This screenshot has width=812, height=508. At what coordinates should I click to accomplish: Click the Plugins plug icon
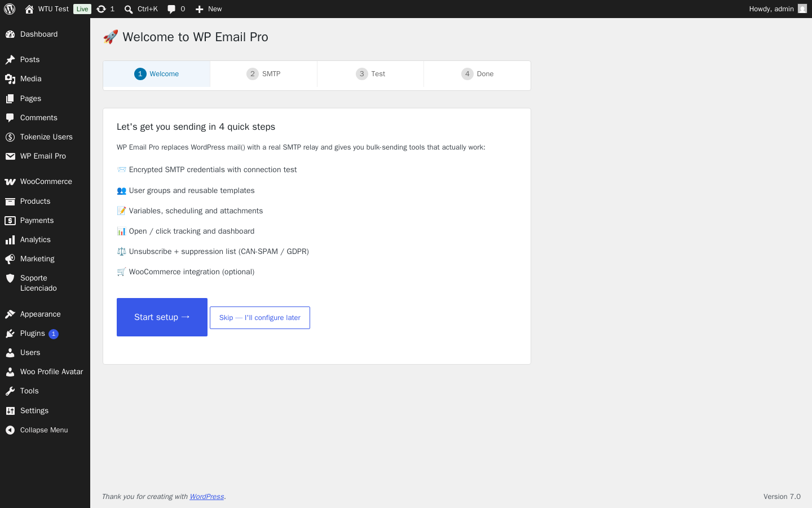tap(10, 334)
